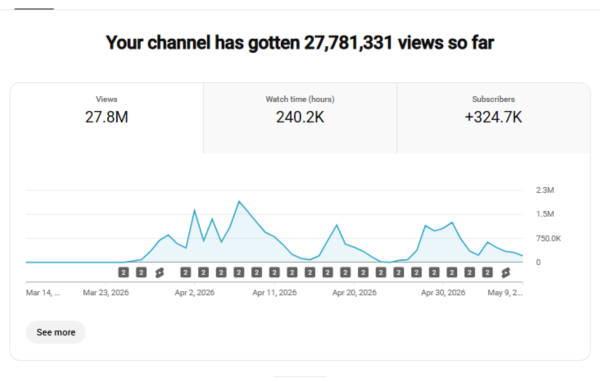The image size is (600, 383).
Task: Click the Apr 20, 2026 date label
Action: pos(354,293)
